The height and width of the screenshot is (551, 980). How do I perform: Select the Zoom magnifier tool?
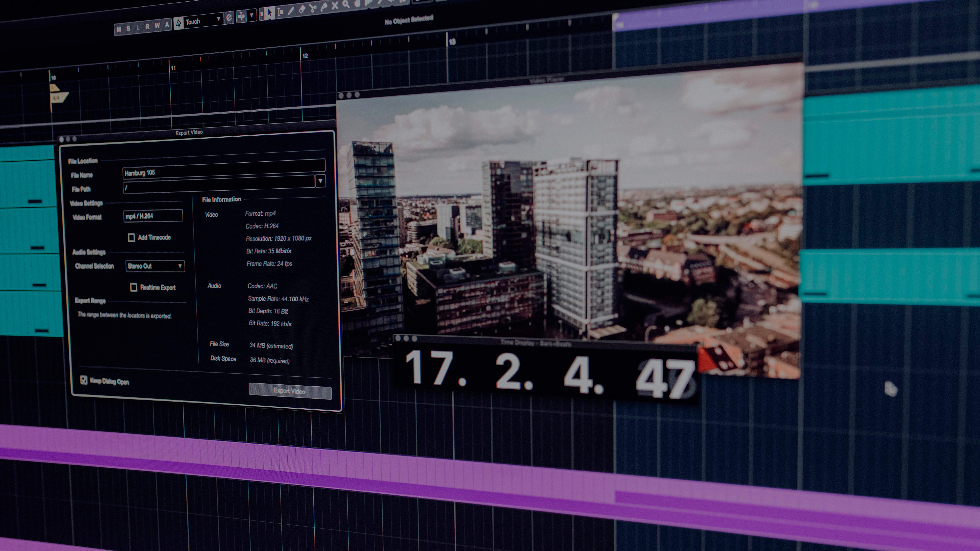click(x=346, y=4)
